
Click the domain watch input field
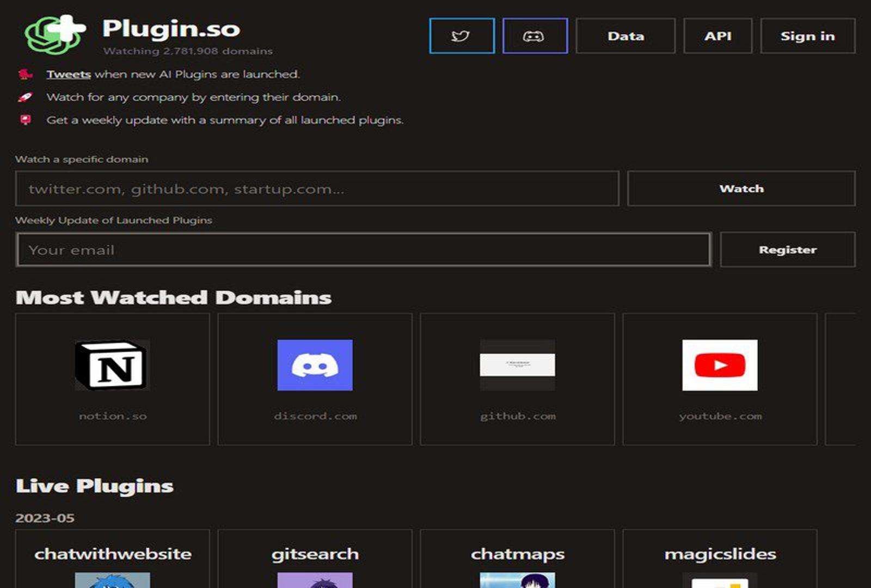[x=318, y=188]
